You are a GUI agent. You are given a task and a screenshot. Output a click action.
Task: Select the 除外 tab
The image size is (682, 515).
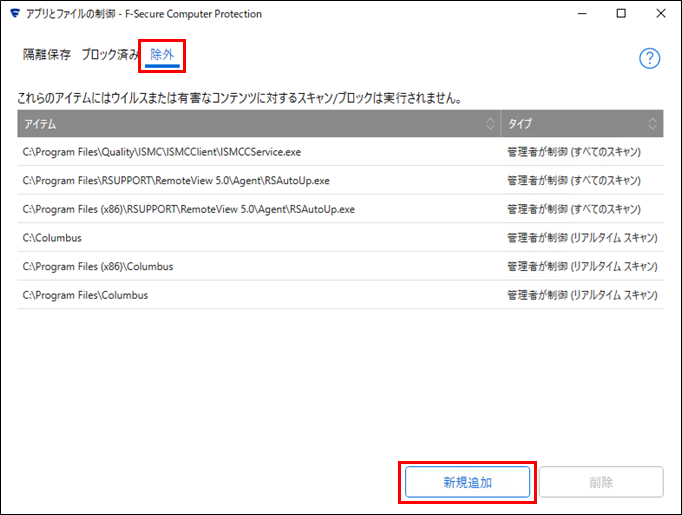pyautogui.click(x=162, y=54)
